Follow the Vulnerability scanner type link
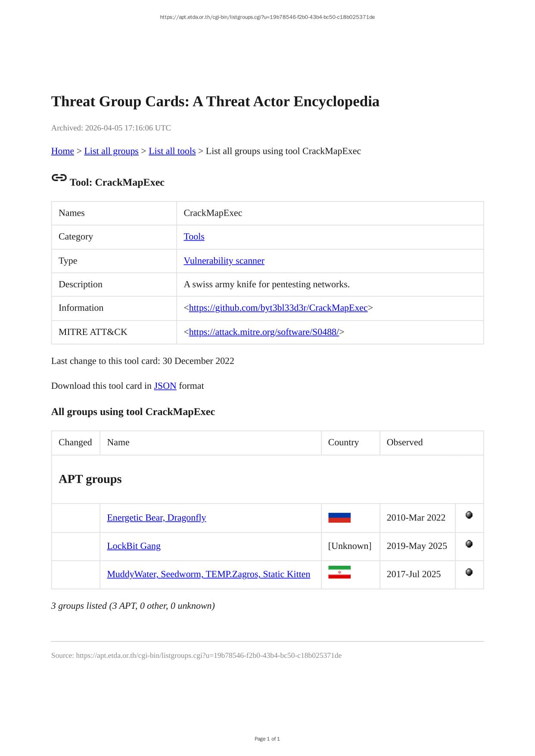The width and height of the screenshot is (535, 756). (224, 261)
